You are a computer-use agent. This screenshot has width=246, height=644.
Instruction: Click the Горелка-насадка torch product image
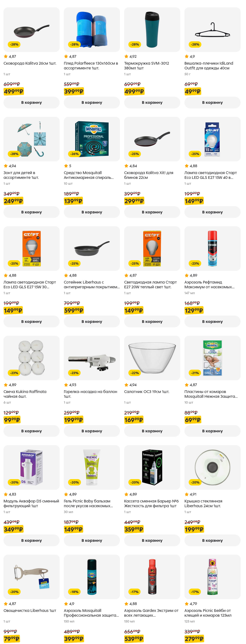(x=92, y=358)
